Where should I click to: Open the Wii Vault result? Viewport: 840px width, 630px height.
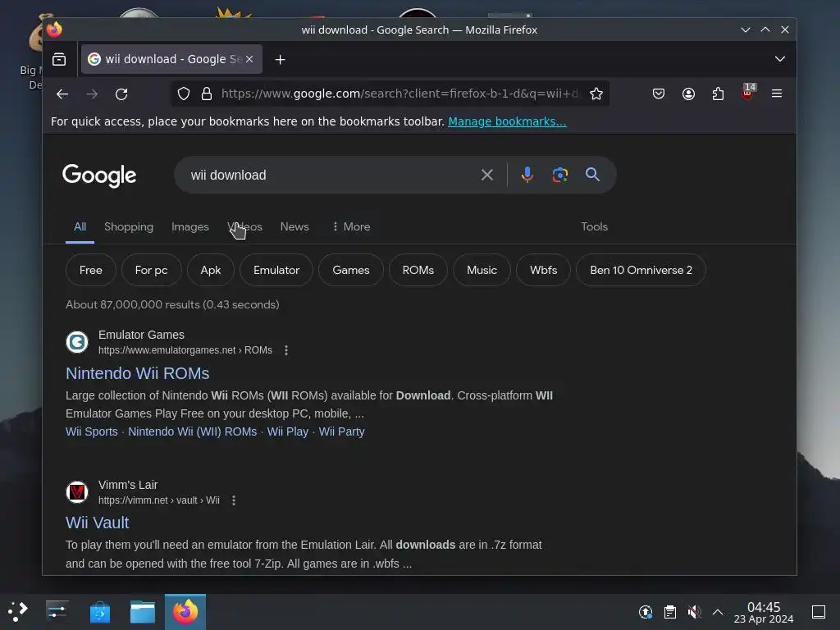tap(98, 523)
